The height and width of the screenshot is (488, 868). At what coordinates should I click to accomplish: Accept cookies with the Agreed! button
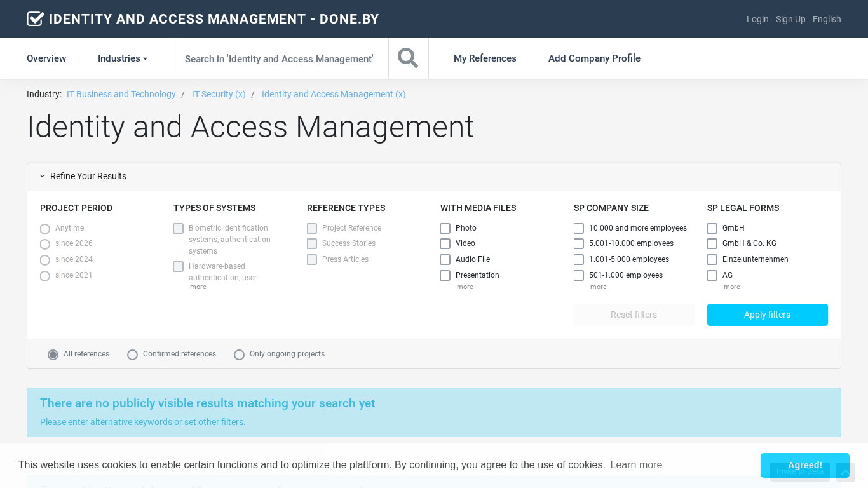click(x=804, y=465)
